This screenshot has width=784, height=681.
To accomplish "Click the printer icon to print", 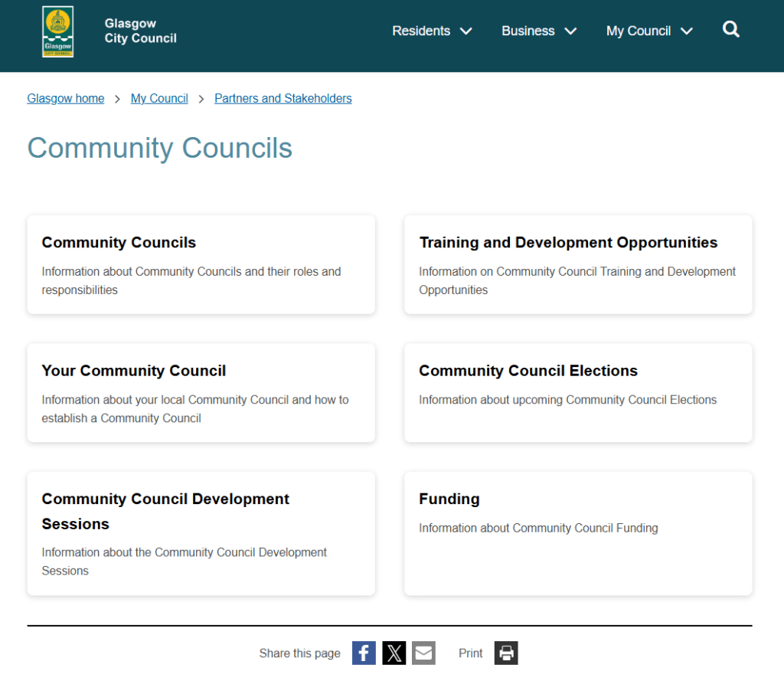I will pyautogui.click(x=506, y=653).
